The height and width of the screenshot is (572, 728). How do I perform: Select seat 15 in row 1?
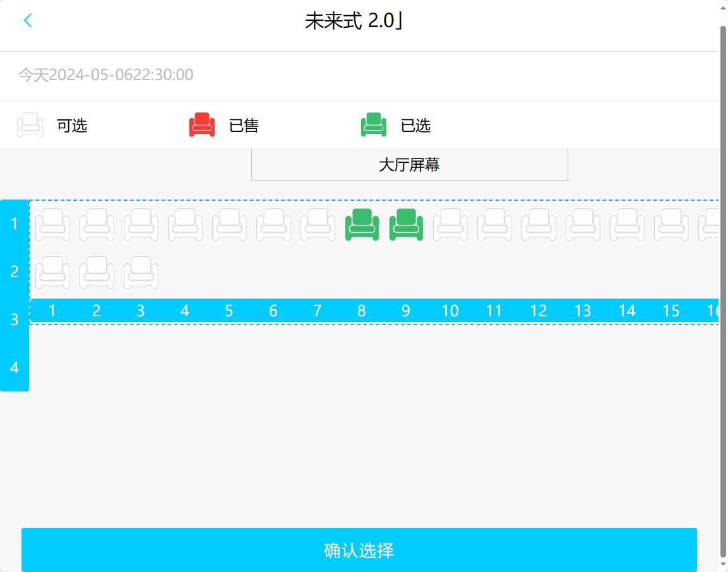coord(671,224)
